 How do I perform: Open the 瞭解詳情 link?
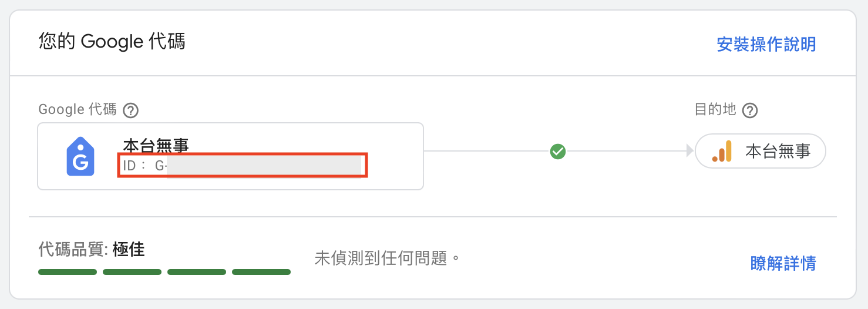click(783, 263)
